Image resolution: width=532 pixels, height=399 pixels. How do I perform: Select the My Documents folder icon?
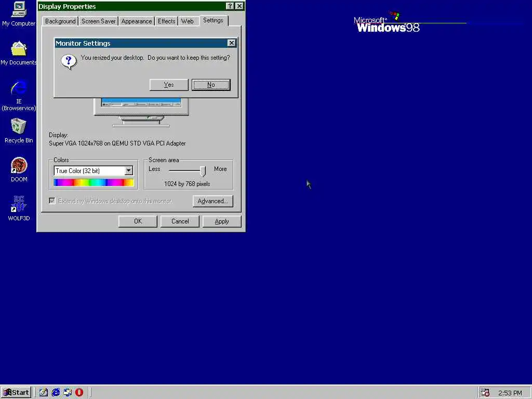click(x=19, y=54)
